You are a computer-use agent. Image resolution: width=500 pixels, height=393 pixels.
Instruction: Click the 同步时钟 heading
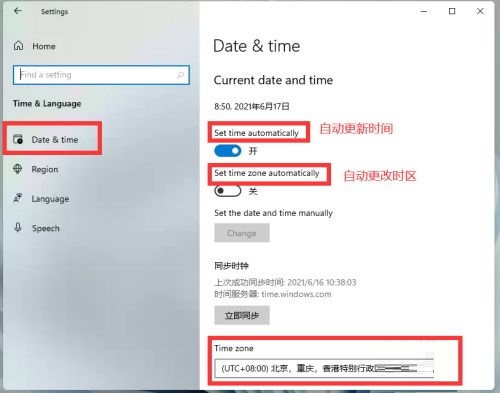coord(231,266)
